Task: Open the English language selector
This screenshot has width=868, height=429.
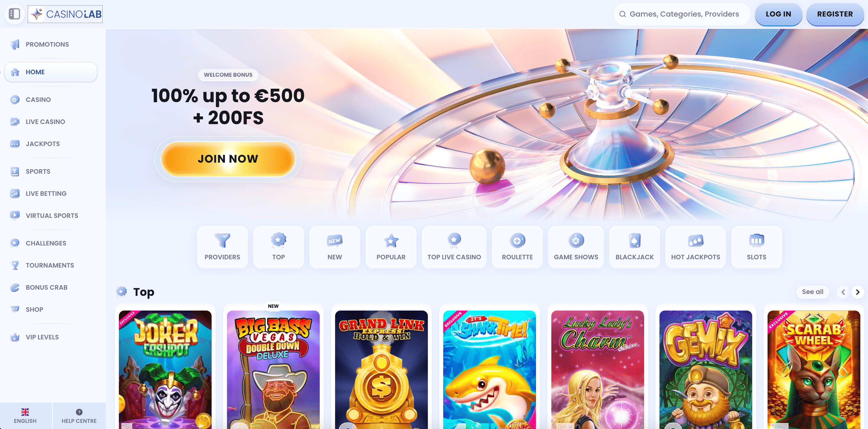Action: coord(25,415)
